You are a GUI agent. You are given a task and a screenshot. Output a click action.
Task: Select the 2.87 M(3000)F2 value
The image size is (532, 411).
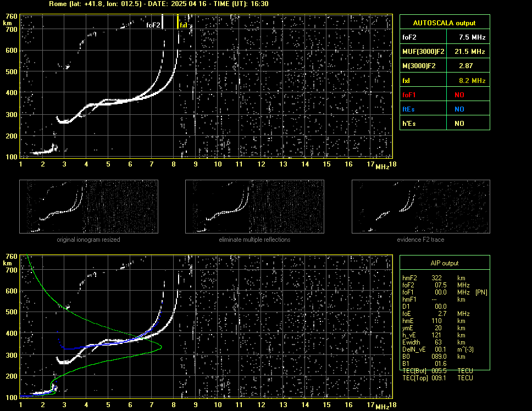pyautogui.click(x=465, y=66)
